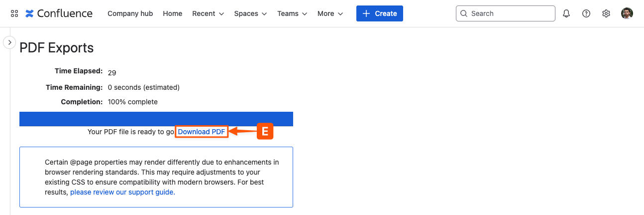Viewport: 644px width, 215px height.
Task: Open the support guide link
Action: (122, 192)
